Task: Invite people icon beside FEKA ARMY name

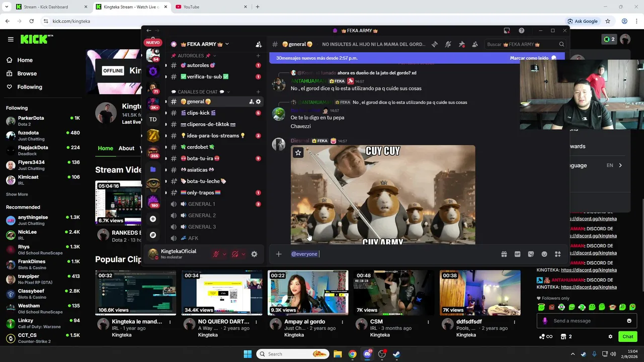Action: [x=259, y=44]
